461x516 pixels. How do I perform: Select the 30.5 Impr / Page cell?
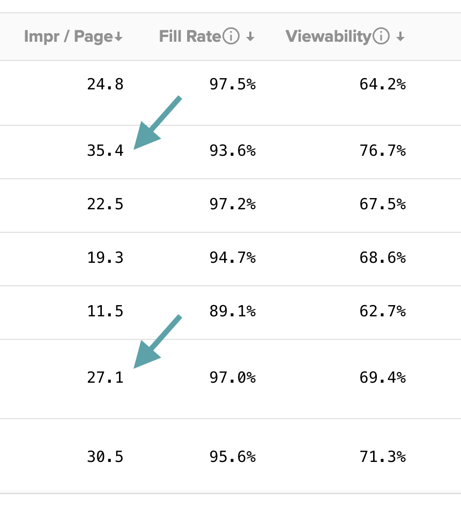[x=105, y=457]
